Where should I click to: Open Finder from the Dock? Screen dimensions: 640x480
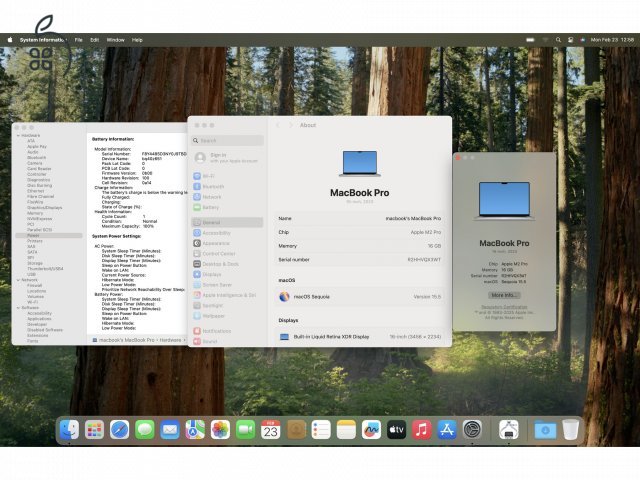pos(69,430)
